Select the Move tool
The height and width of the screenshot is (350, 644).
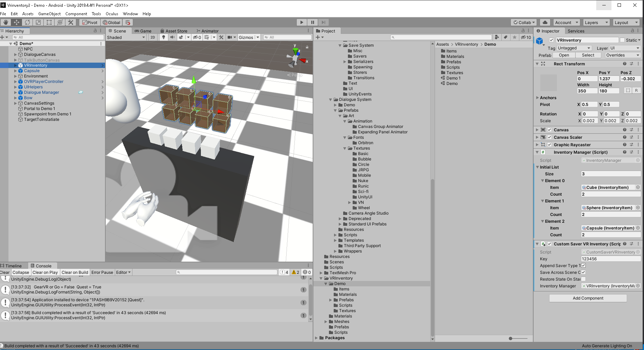(x=16, y=22)
